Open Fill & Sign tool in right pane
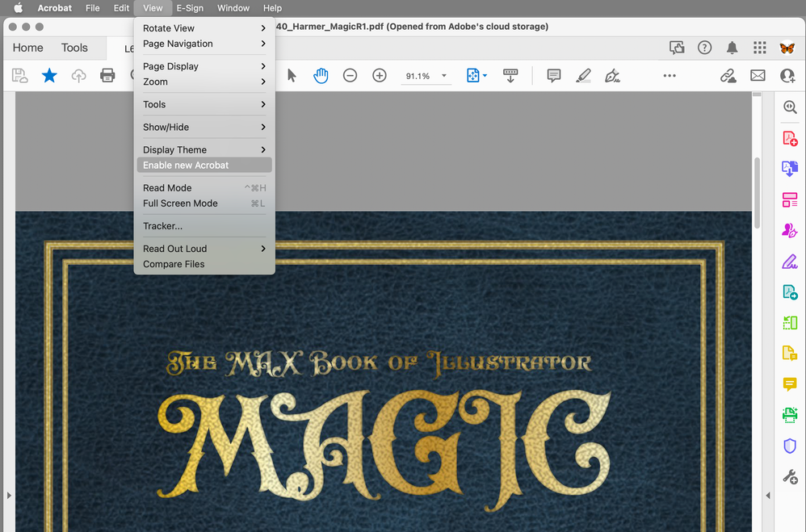This screenshot has height=532, width=806. 790,262
